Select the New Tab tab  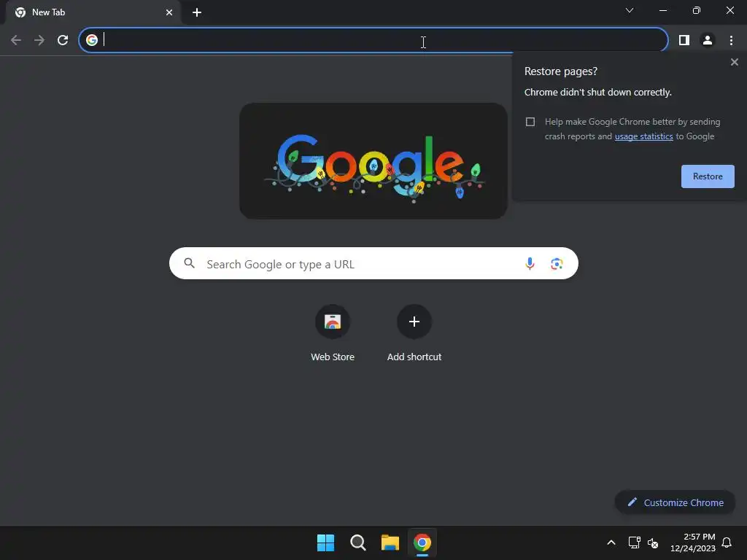pyautogui.click(x=93, y=12)
